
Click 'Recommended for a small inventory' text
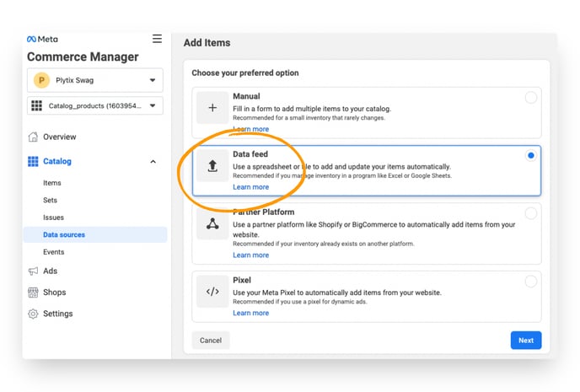(x=309, y=118)
